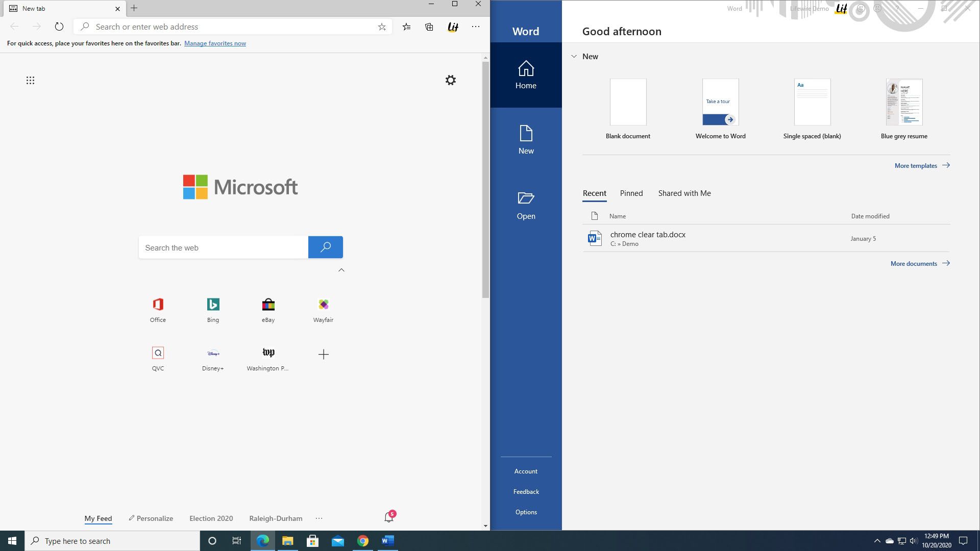Toggle New section collapse arrow
The height and width of the screenshot is (551, 980).
point(574,57)
